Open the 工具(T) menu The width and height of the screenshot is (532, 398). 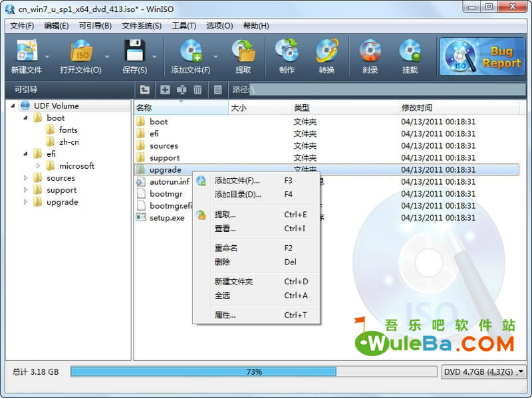point(184,26)
